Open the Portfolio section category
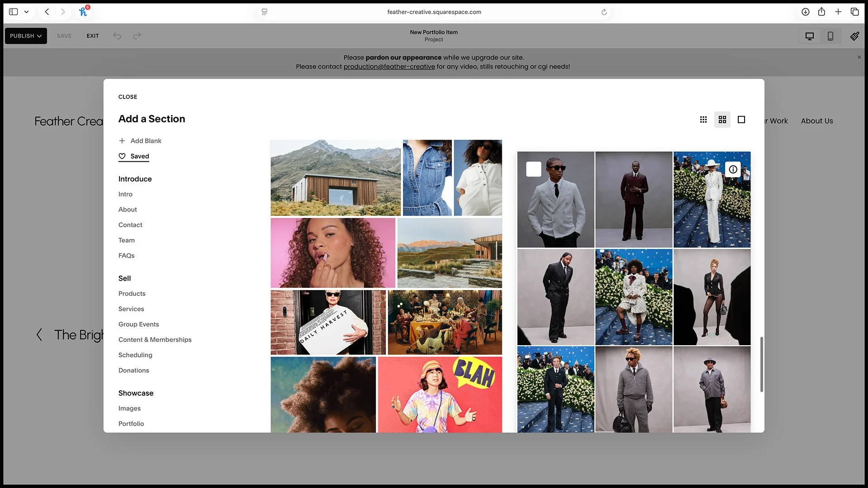The image size is (868, 488). coord(131,423)
